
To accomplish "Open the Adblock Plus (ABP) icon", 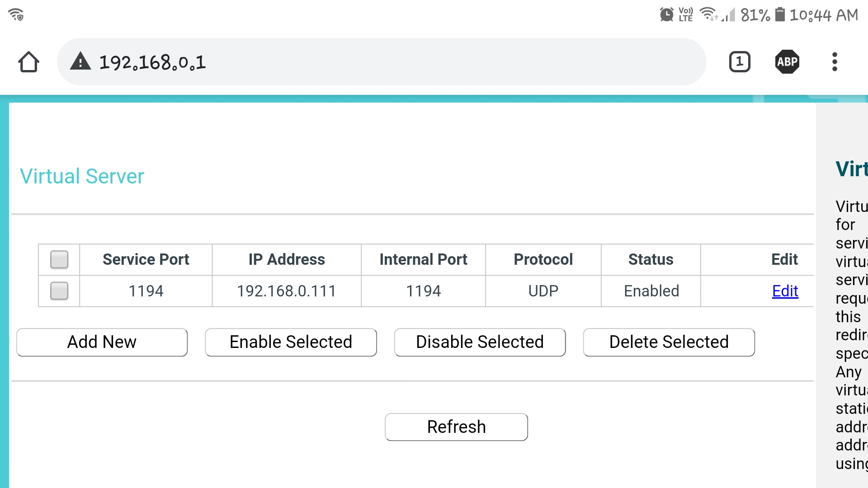I will click(x=787, y=62).
